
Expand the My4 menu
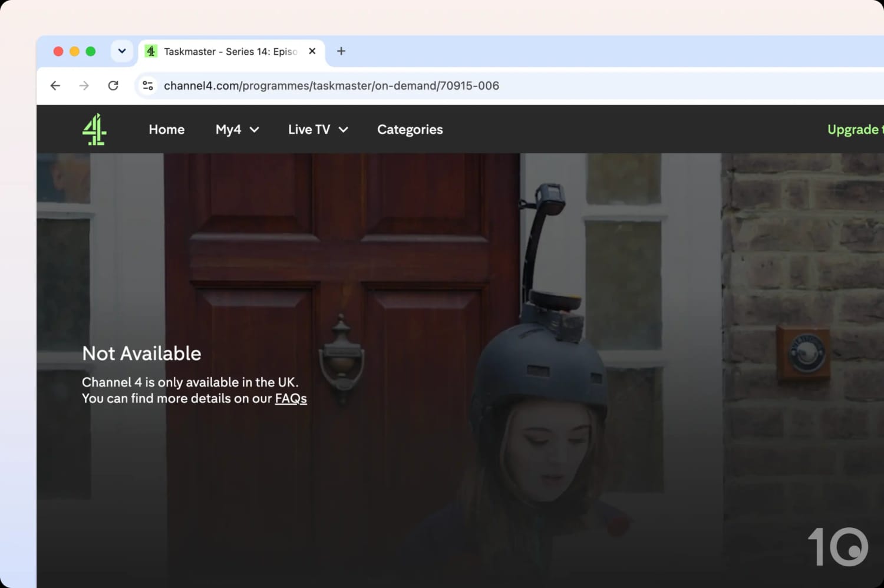pos(237,130)
